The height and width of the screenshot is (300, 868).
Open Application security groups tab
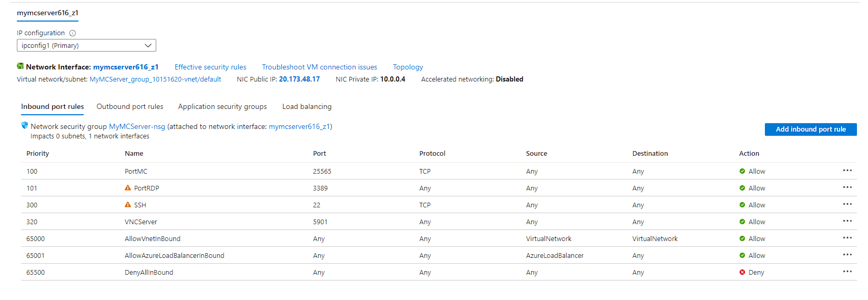tap(223, 106)
